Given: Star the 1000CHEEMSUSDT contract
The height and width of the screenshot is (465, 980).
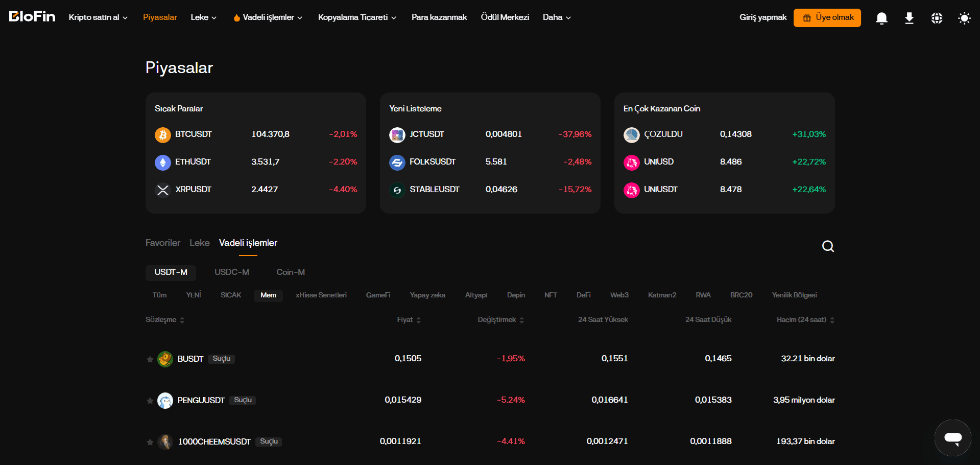Looking at the screenshot, I should click(x=150, y=442).
